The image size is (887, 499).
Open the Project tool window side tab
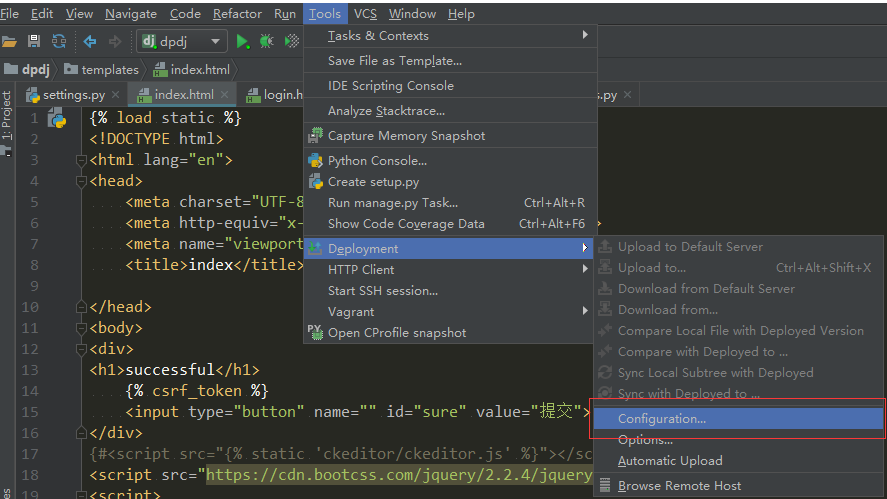[6, 114]
